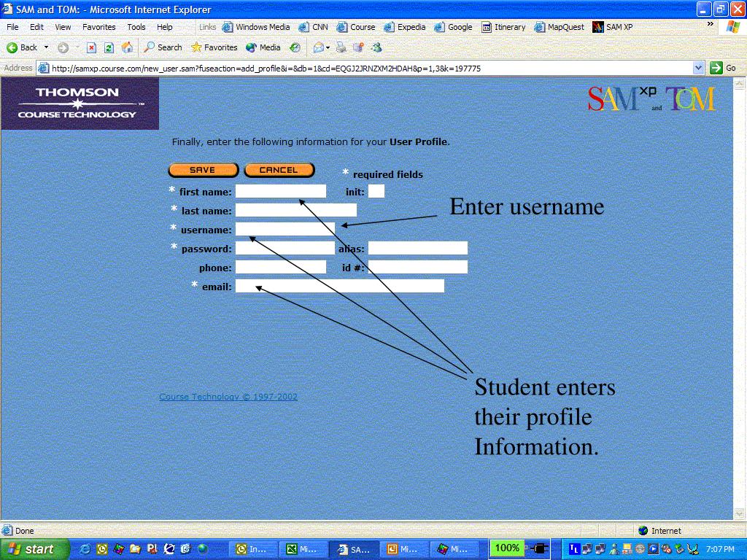Click the Edit page icon next to Print
The width and height of the screenshot is (747, 560).
coord(358,47)
